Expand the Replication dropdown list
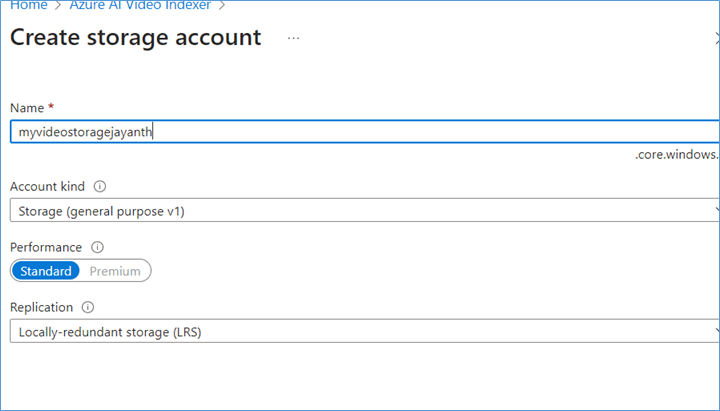Viewport: 720px width, 411px height. (365, 331)
